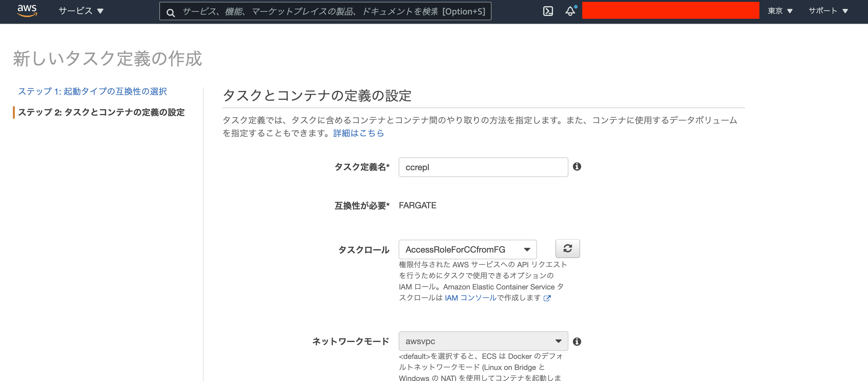Refresh the task role list

pyautogui.click(x=567, y=249)
